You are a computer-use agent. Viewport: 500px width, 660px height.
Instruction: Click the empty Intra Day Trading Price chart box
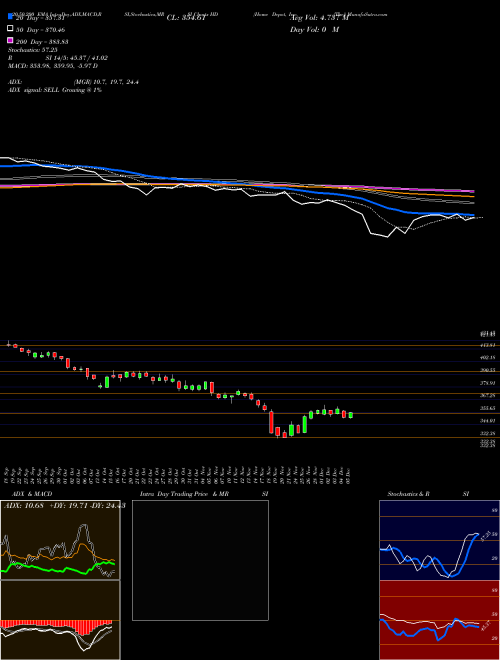[x=200, y=560]
